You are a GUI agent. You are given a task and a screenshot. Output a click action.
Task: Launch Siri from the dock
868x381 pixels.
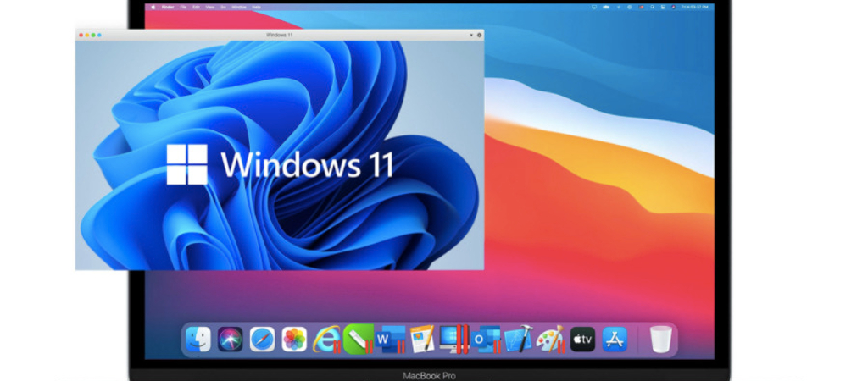pos(230,340)
